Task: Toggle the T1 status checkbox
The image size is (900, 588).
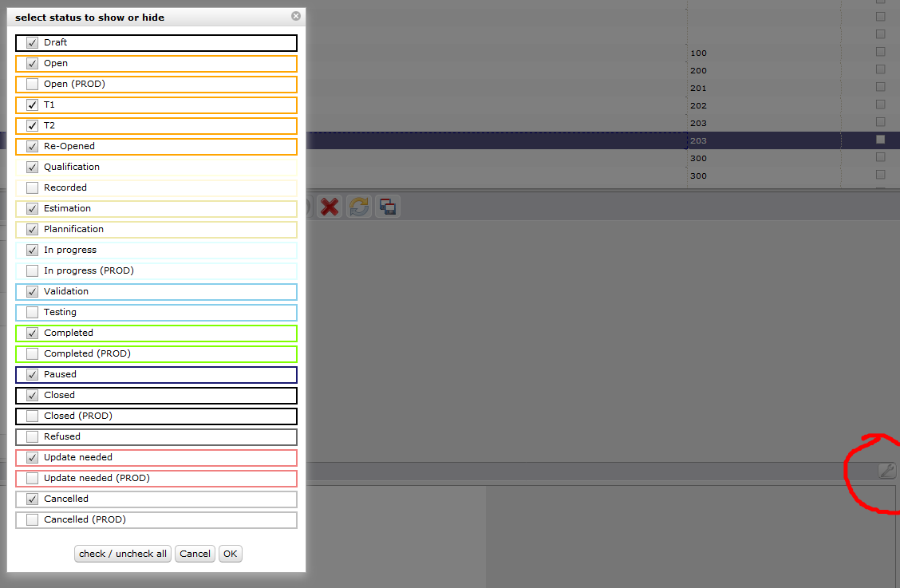Action: coord(33,105)
